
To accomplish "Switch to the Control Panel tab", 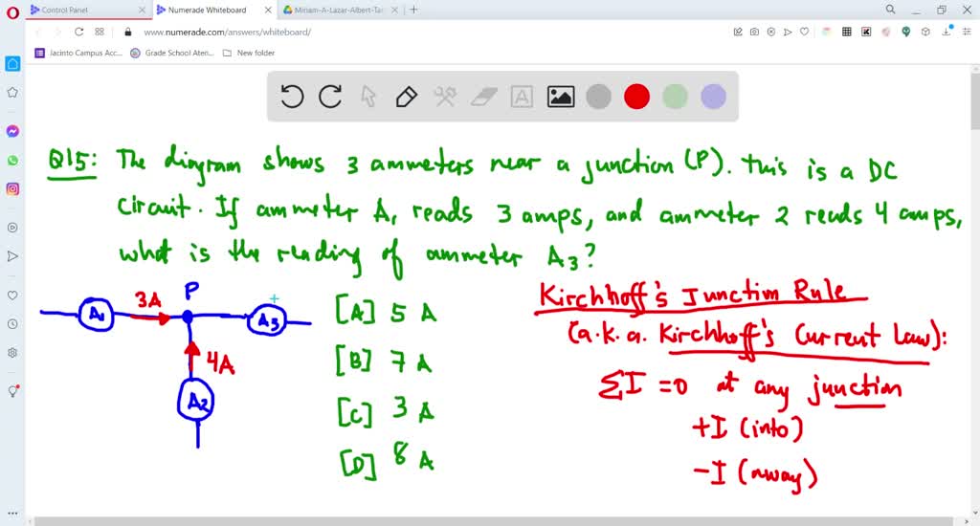I will [81, 10].
